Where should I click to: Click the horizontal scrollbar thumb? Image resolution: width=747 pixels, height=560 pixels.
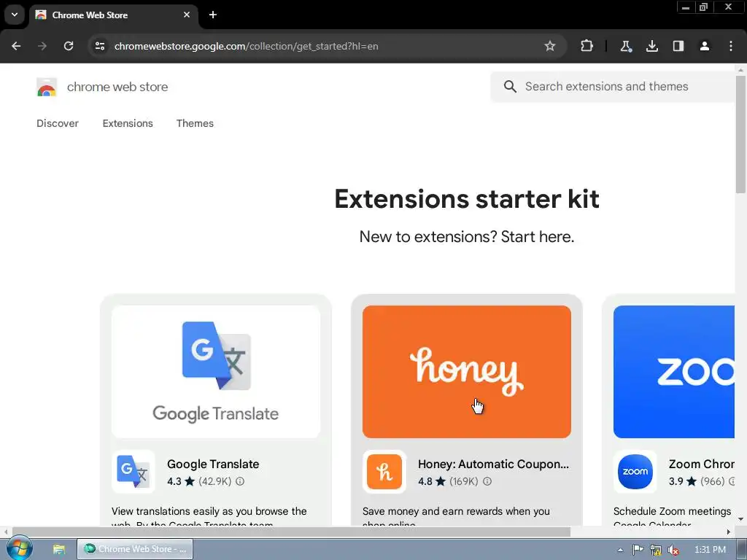[x=291, y=532]
